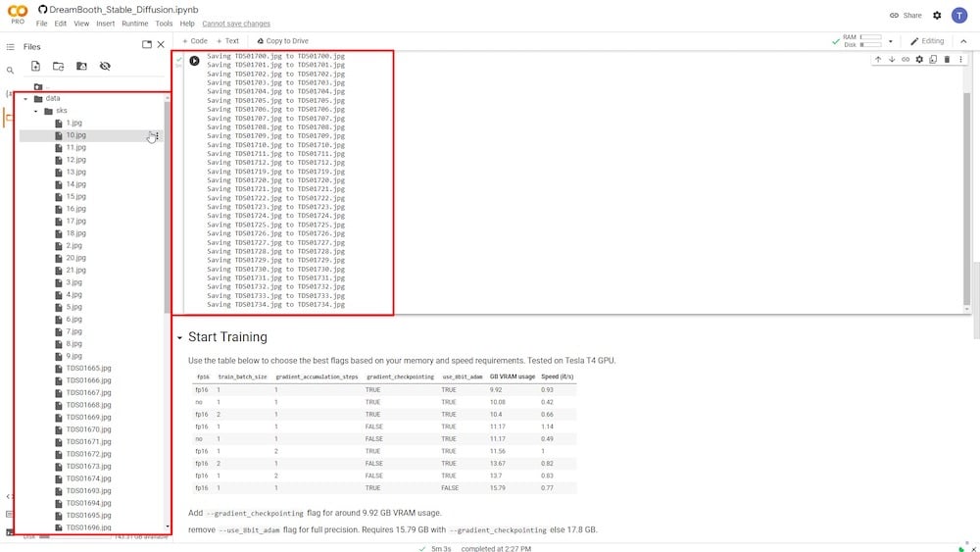Viewport: 980px width, 552px height.
Task: Collapse the data folder
Action: tap(25, 99)
